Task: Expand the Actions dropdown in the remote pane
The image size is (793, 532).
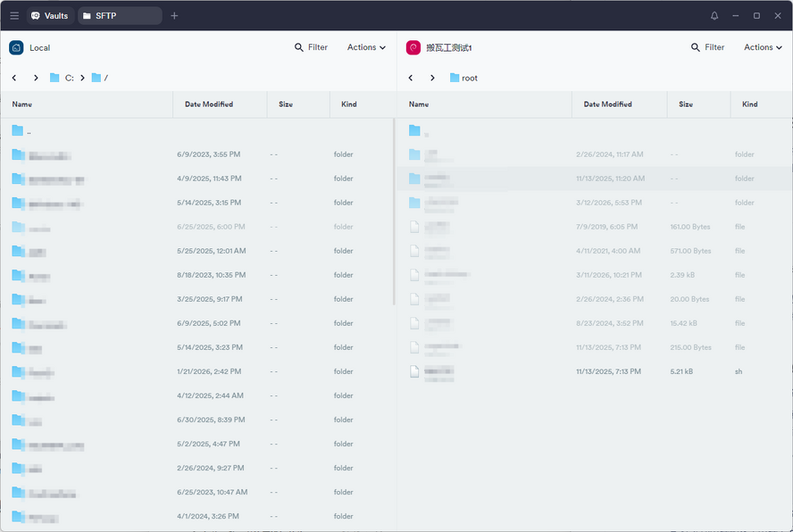Action: [x=763, y=47]
